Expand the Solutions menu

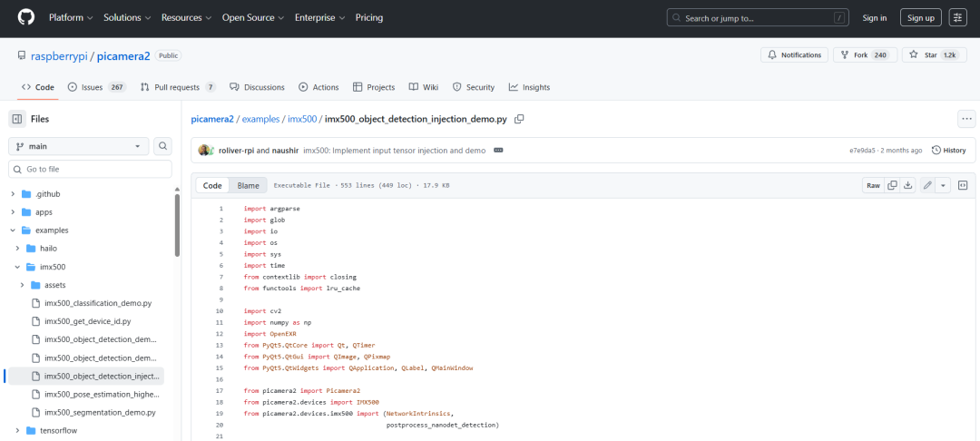[128, 17]
